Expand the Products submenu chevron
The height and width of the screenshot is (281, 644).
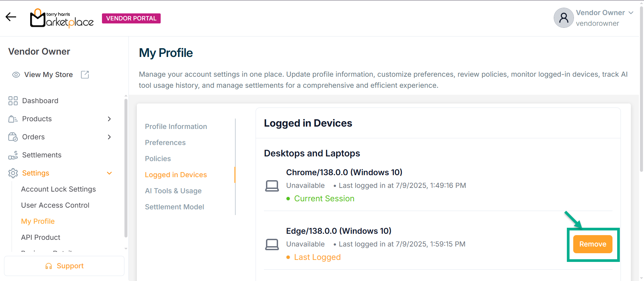click(109, 119)
